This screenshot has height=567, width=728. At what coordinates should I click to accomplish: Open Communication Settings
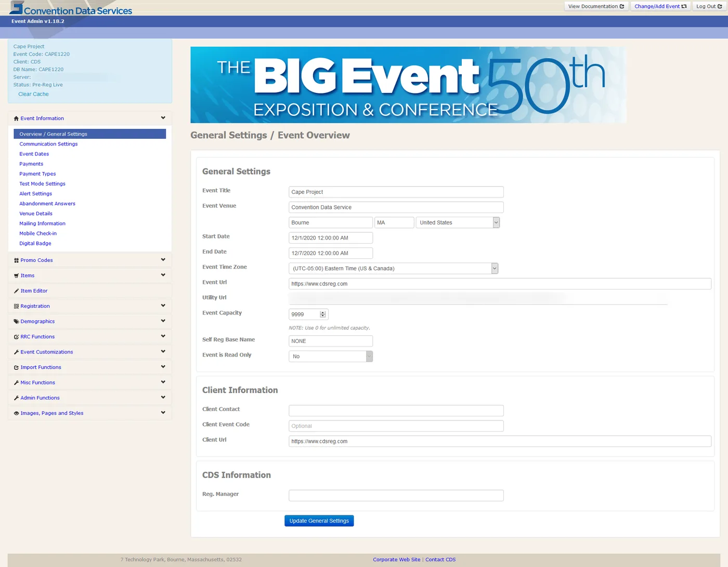48,144
